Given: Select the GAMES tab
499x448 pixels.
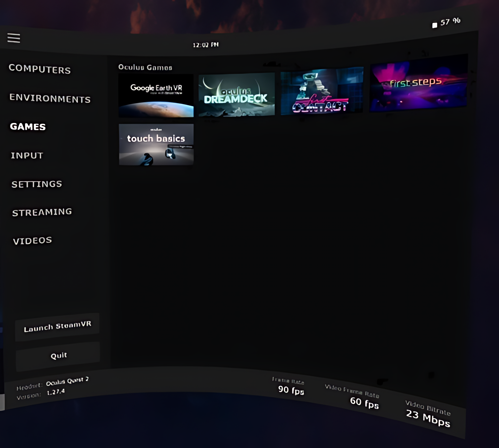Looking at the screenshot, I should tap(28, 127).
